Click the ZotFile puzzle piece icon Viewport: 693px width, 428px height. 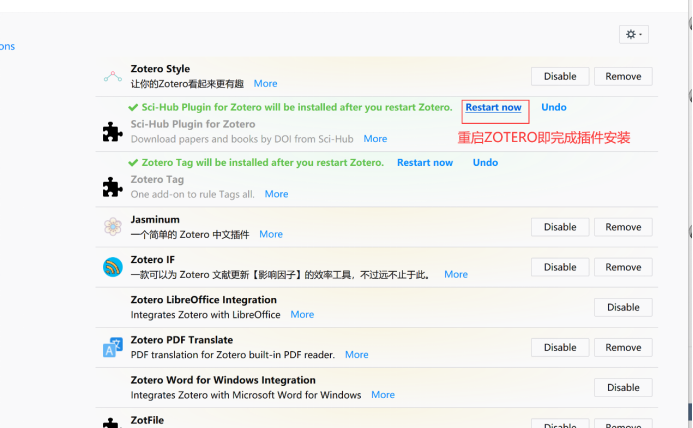point(112,423)
